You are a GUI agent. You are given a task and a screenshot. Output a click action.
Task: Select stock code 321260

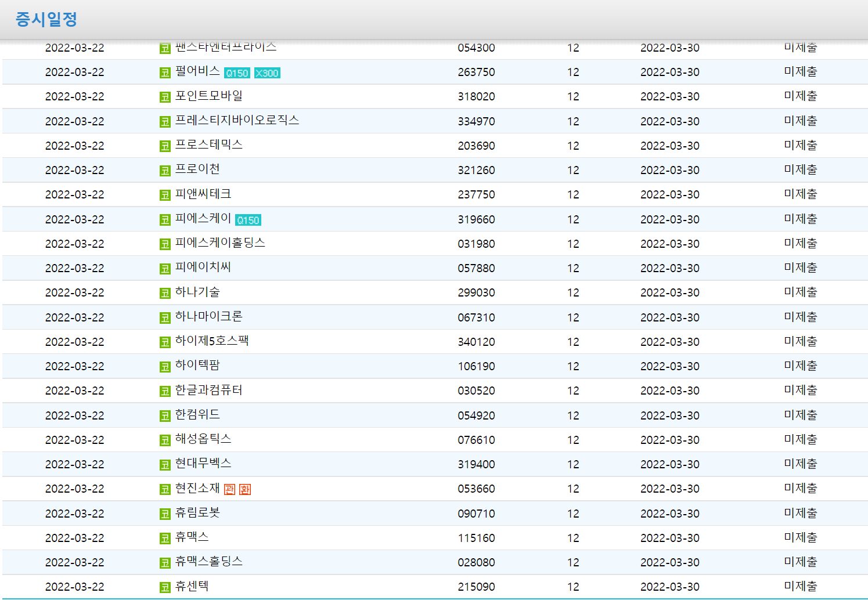476,171
